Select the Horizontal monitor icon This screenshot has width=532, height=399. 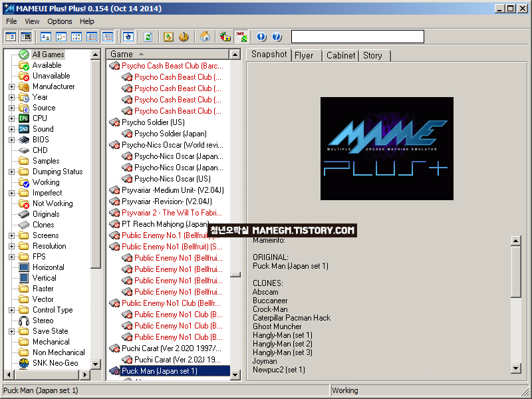[24, 267]
